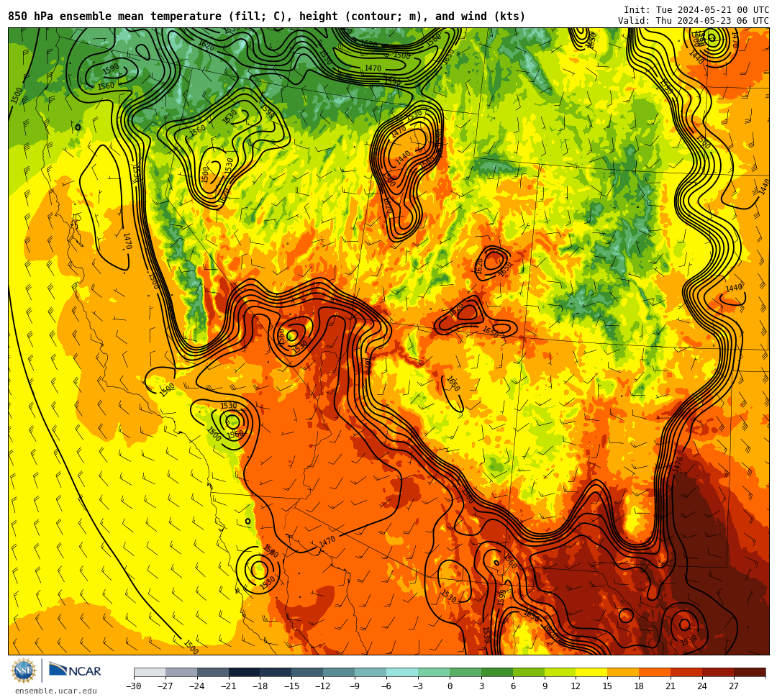Click the −21 colorbar tick label
This screenshot has width=777, height=700.
point(229,686)
